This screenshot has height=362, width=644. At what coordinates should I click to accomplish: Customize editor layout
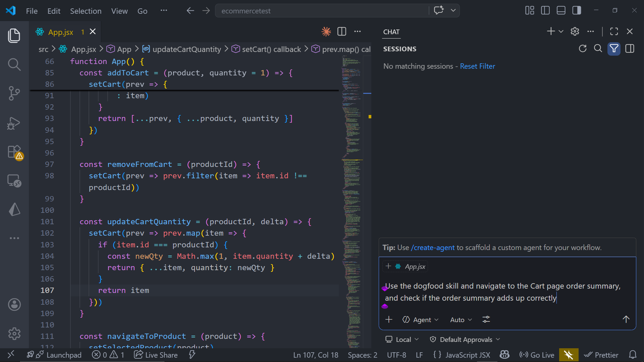(x=530, y=10)
